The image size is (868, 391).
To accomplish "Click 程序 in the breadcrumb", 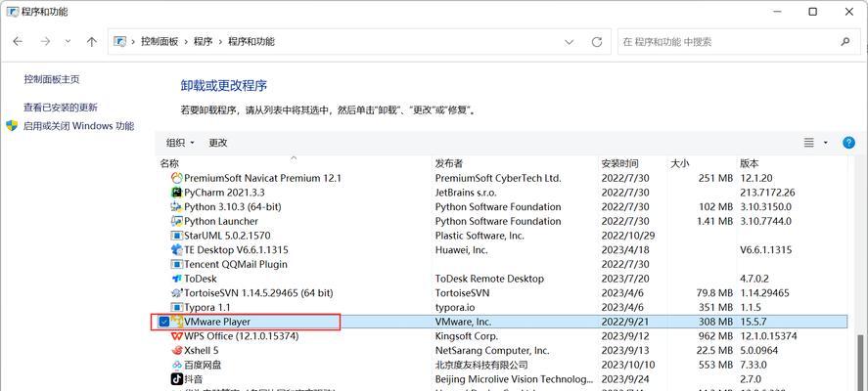I will (204, 42).
